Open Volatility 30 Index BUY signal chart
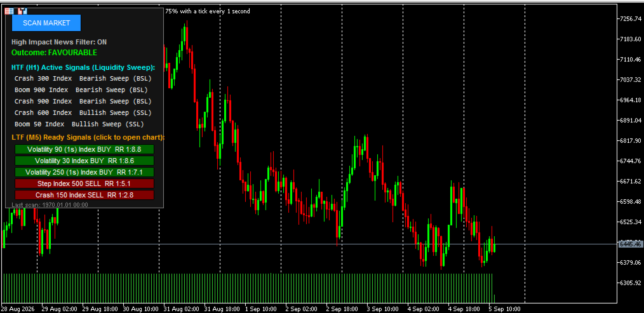The width and height of the screenshot is (644, 313). [x=84, y=161]
